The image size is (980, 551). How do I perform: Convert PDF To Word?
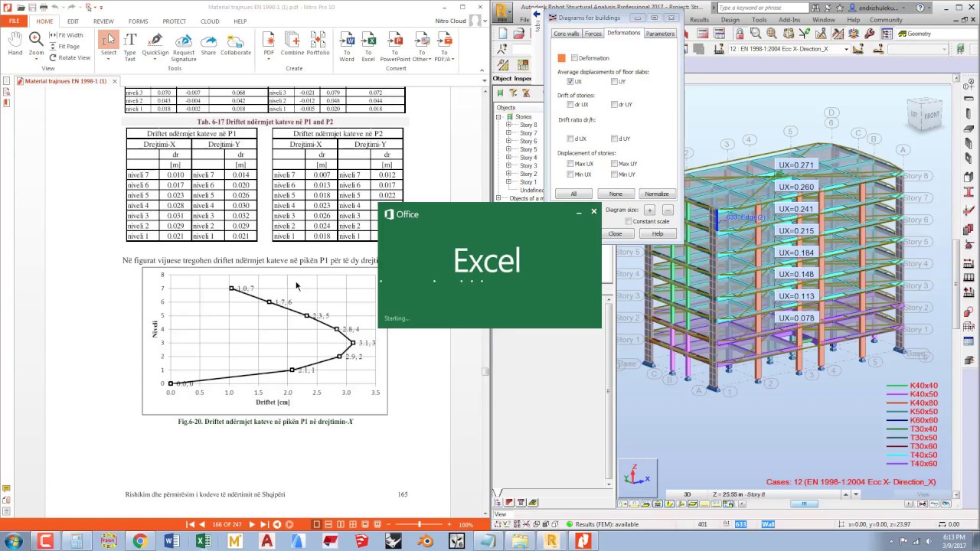coord(347,46)
